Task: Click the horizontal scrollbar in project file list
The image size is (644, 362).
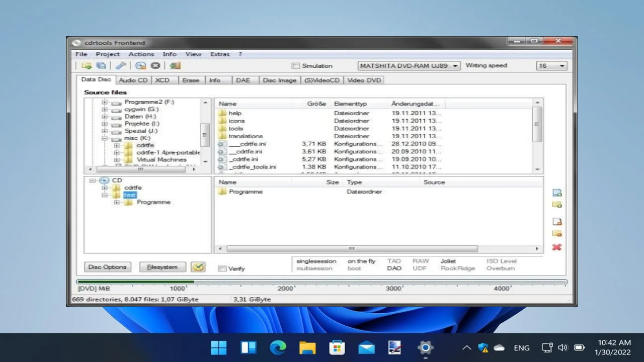Action: [x=352, y=248]
